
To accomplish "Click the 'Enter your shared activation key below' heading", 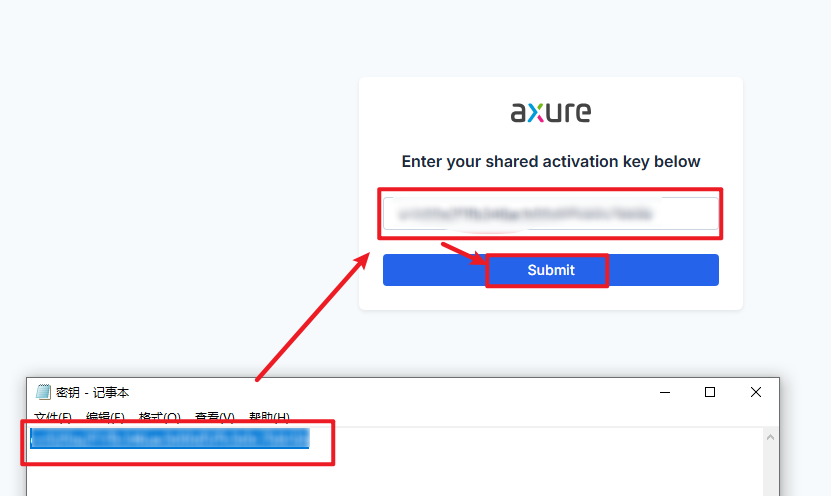I will [550, 161].
